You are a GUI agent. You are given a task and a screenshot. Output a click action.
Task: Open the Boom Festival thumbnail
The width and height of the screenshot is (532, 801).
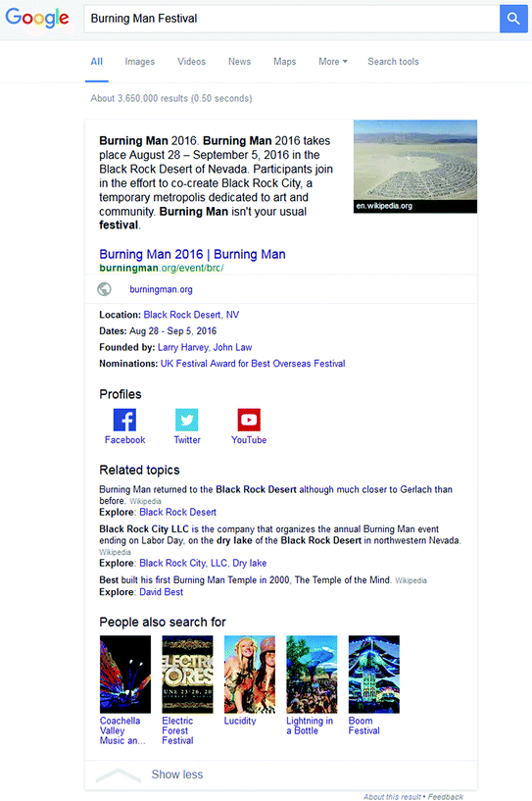click(373, 675)
